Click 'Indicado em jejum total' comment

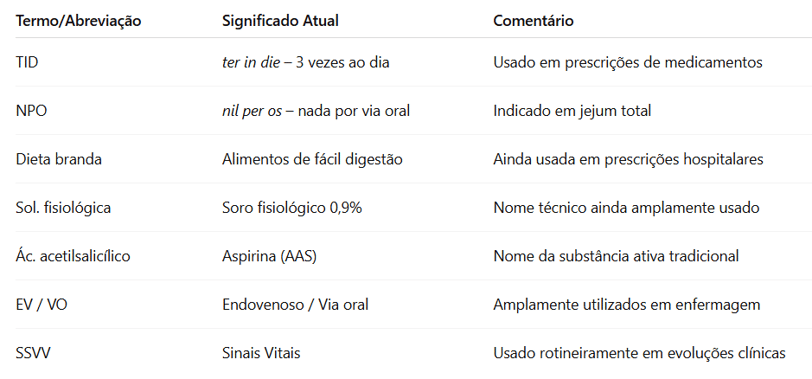(x=572, y=110)
